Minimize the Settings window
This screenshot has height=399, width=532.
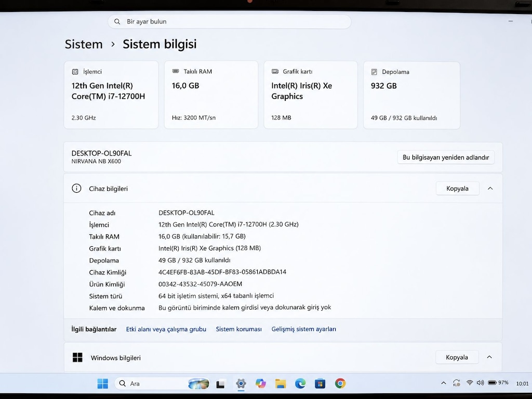click(511, 21)
